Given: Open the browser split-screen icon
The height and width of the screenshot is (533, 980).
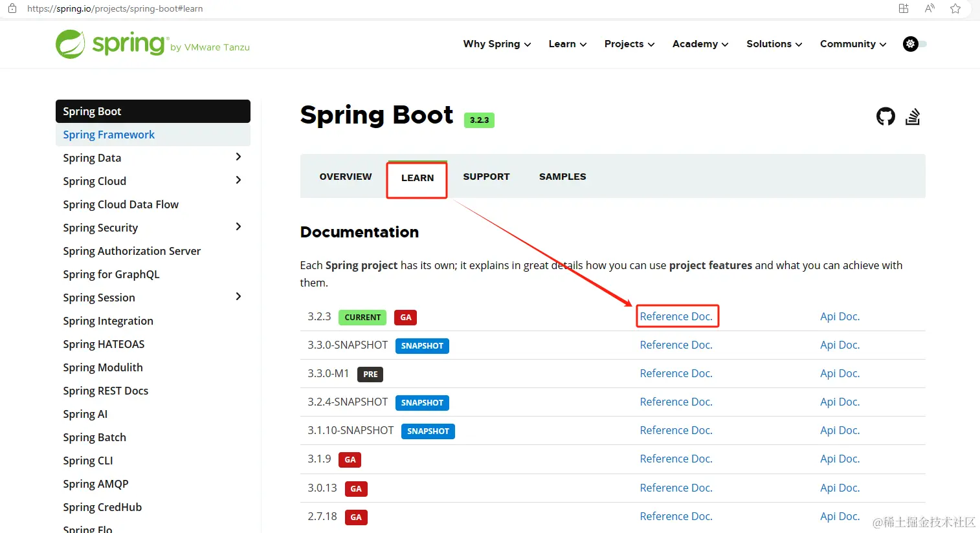Looking at the screenshot, I should (904, 8).
